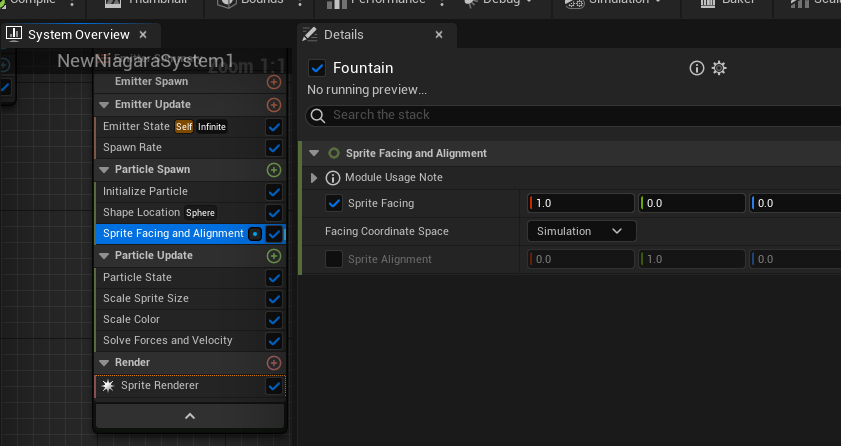Close the Details tab
The image size is (841, 446).
(x=439, y=35)
